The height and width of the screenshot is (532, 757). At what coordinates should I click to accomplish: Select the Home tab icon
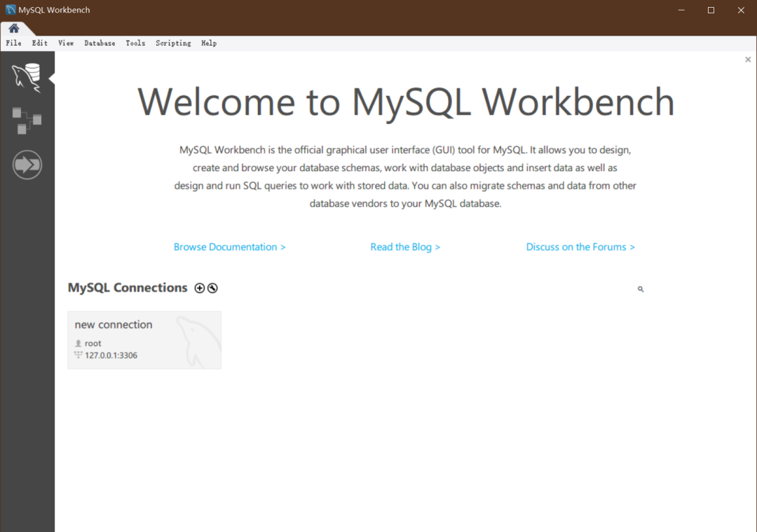tap(14, 28)
